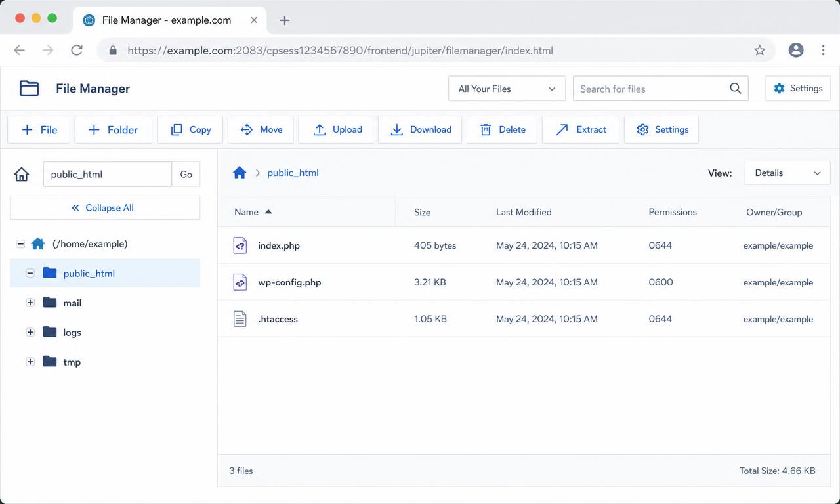
Task: Open the browser profile avatar icon
Action: 796,51
